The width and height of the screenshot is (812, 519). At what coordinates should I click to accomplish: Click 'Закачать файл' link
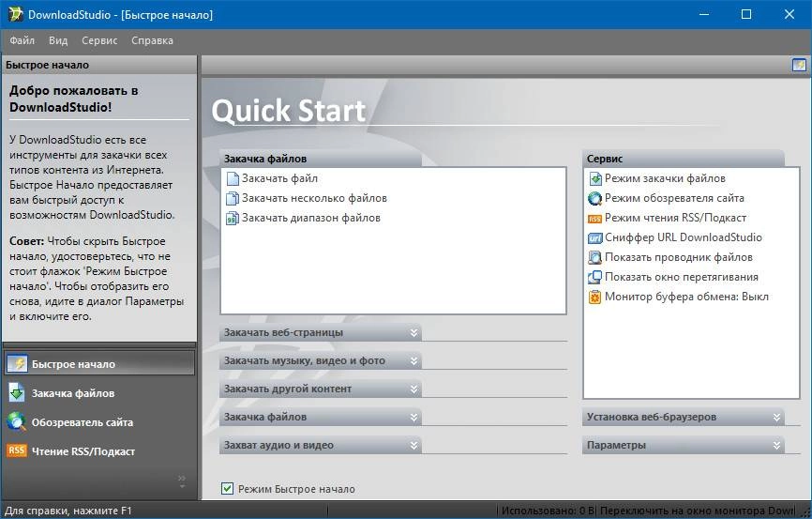pos(279,178)
